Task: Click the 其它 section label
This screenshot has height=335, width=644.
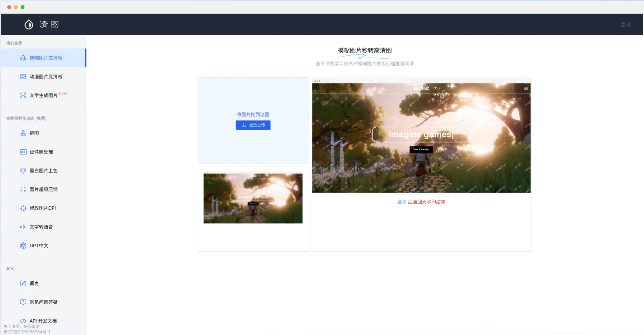Action: 10,269
